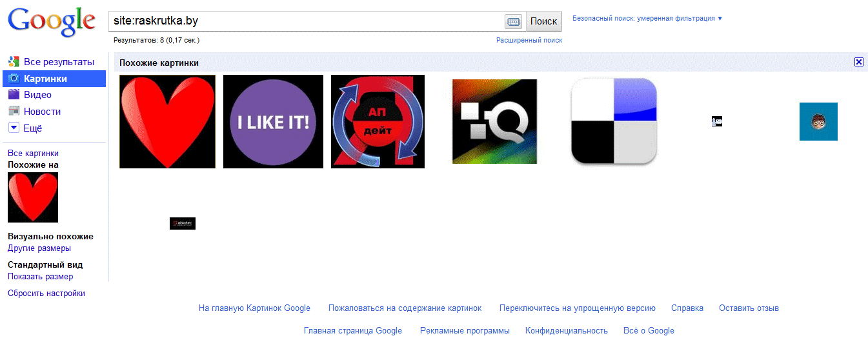Click the camera icon next to Картинки

pyautogui.click(x=14, y=79)
